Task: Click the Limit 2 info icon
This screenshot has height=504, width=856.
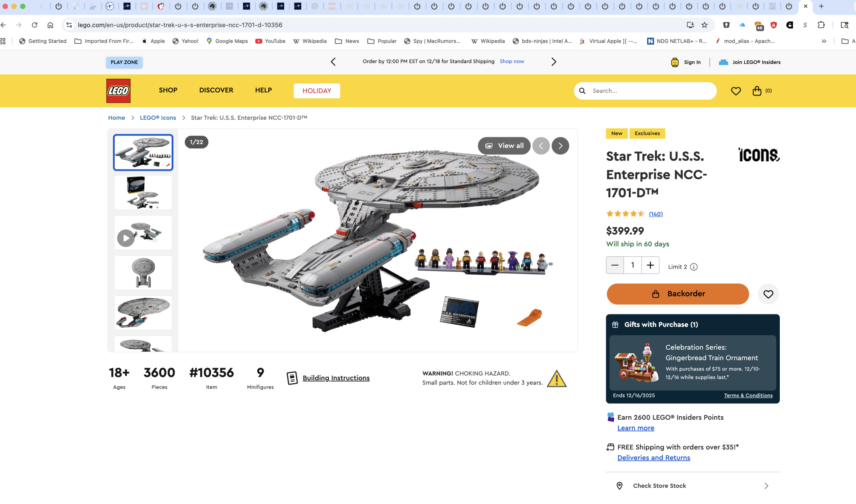Action: (x=694, y=267)
